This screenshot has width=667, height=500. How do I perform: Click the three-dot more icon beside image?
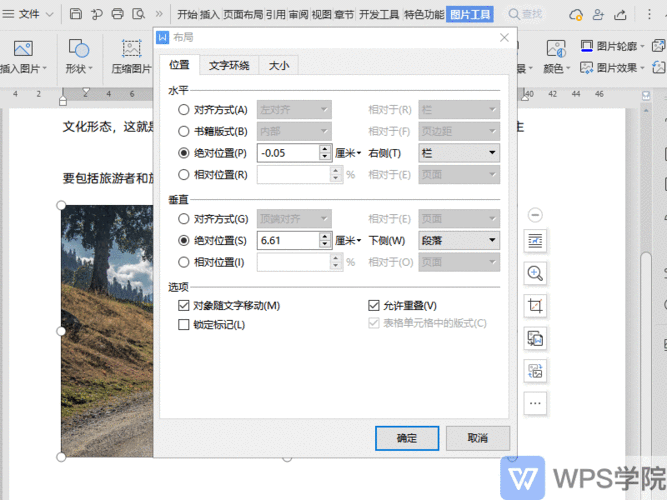[535, 403]
